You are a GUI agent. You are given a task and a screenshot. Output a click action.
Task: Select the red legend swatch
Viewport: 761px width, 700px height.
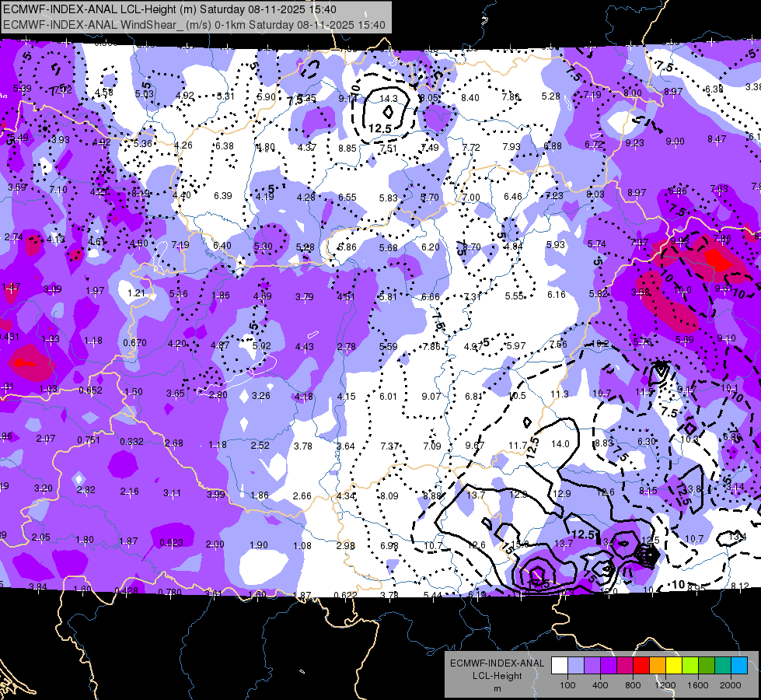pyautogui.click(x=641, y=665)
